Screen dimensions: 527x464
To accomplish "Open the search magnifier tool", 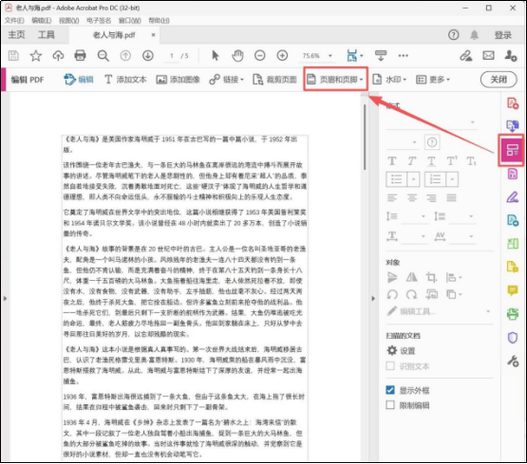I will pos(103,55).
